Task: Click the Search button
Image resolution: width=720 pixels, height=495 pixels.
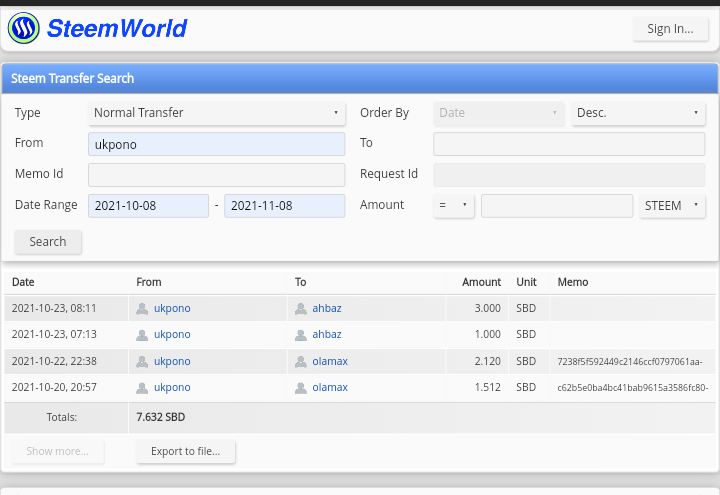Action: (x=48, y=242)
